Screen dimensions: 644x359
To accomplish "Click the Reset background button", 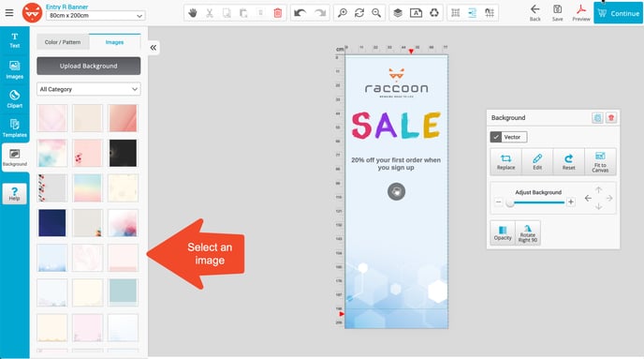I will [568, 162].
